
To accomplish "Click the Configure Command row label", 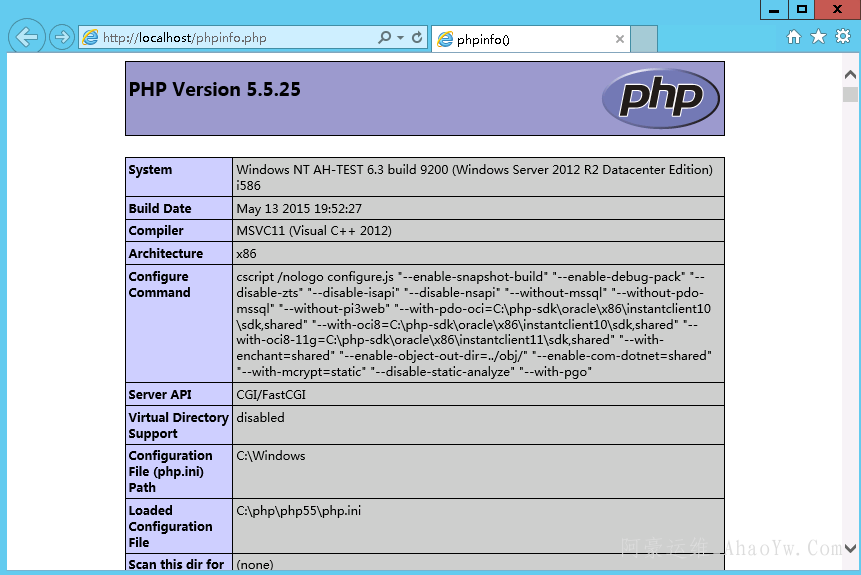I will click(x=160, y=285).
